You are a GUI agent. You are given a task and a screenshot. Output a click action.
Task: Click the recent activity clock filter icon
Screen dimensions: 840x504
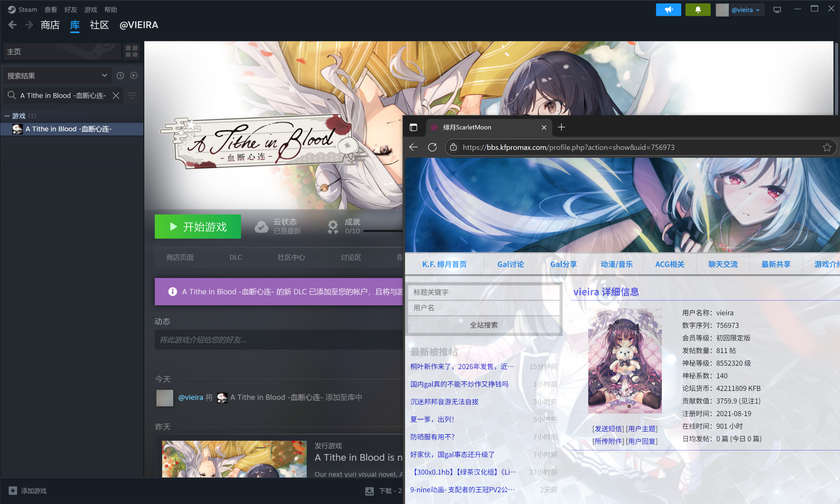[x=120, y=75]
